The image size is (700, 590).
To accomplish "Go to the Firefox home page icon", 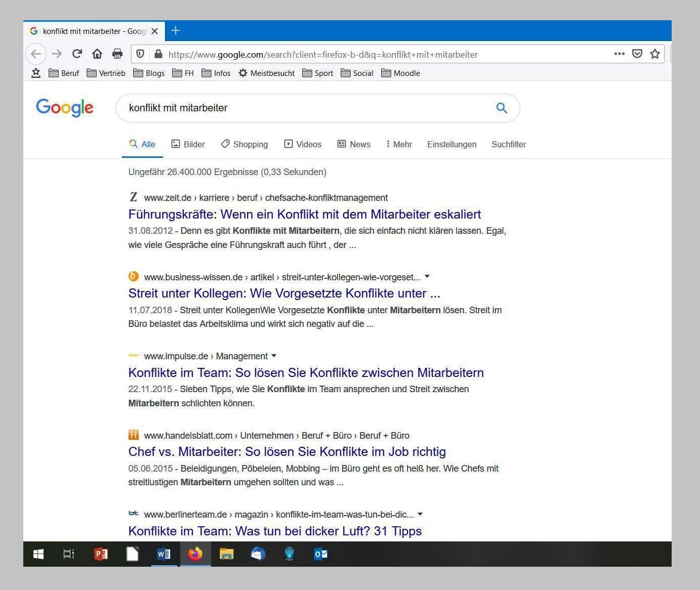I will coord(97,54).
